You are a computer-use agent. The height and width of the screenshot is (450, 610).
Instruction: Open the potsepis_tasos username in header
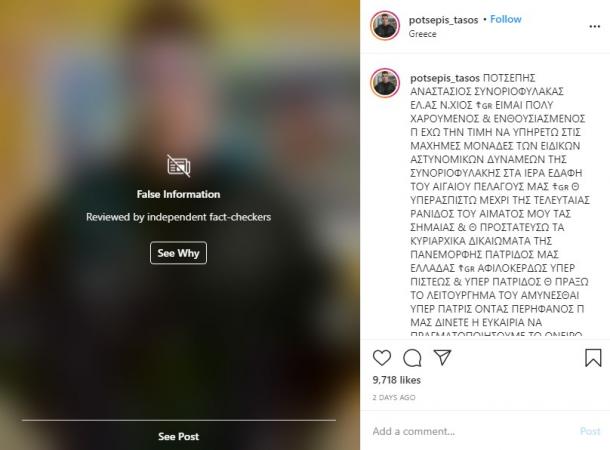[x=443, y=20]
